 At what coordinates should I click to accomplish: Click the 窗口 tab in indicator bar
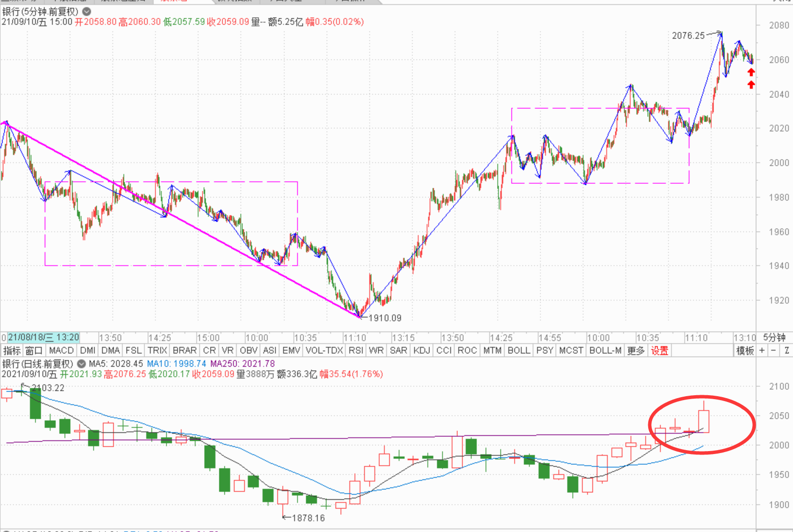tap(34, 351)
